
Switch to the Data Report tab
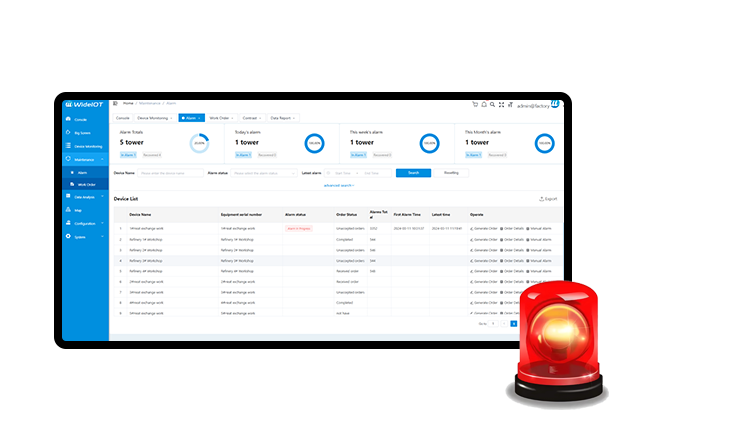tap(282, 118)
